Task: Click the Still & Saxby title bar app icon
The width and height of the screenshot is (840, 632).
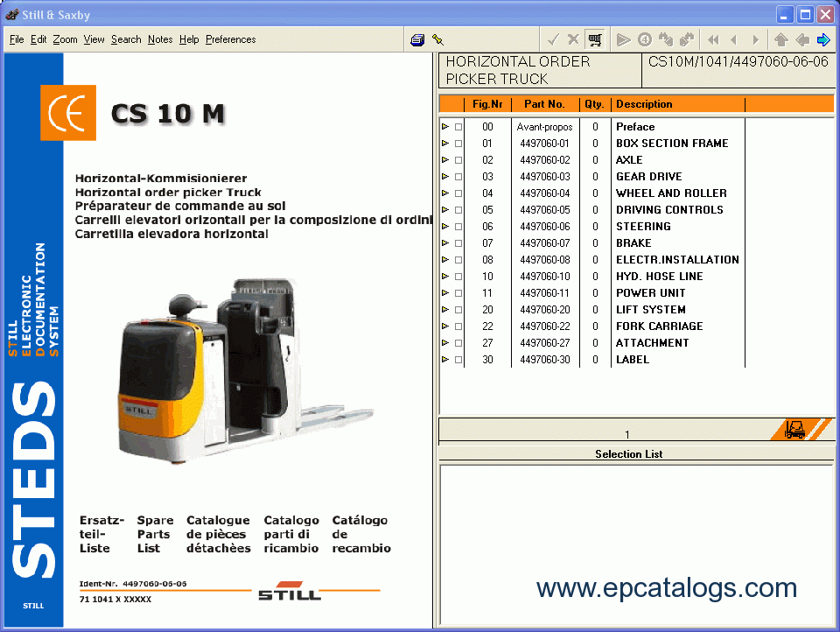Action: [x=11, y=15]
